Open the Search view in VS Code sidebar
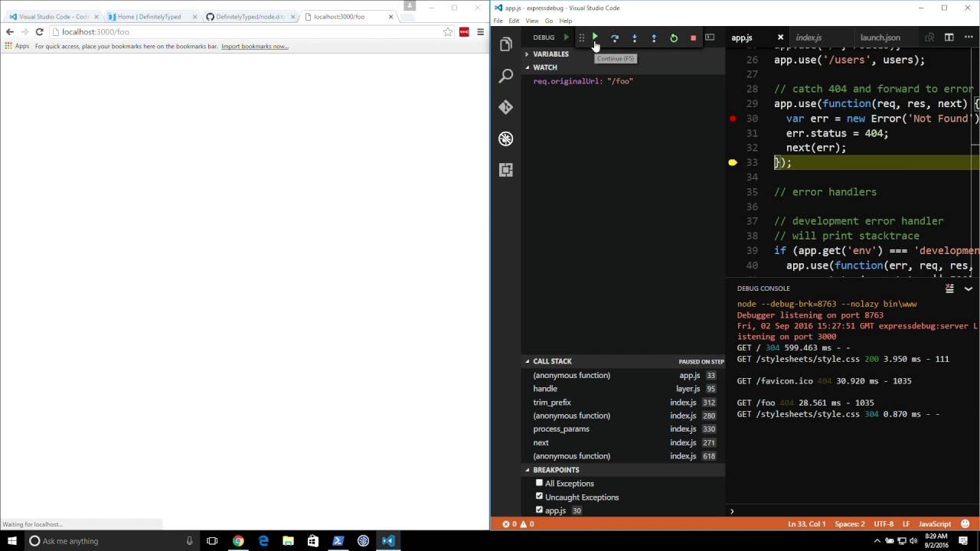The width and height of the screenshot is (980, 551). pos(506,76)
